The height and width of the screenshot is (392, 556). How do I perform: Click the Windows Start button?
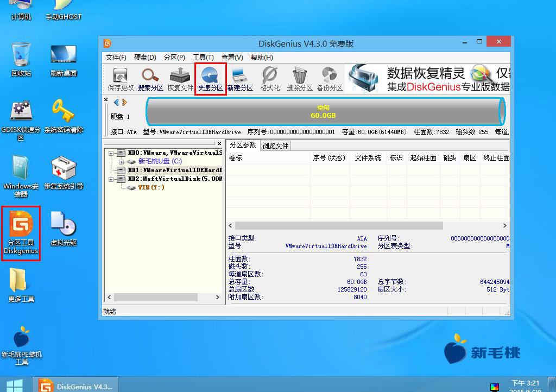[x=15, y=385]
